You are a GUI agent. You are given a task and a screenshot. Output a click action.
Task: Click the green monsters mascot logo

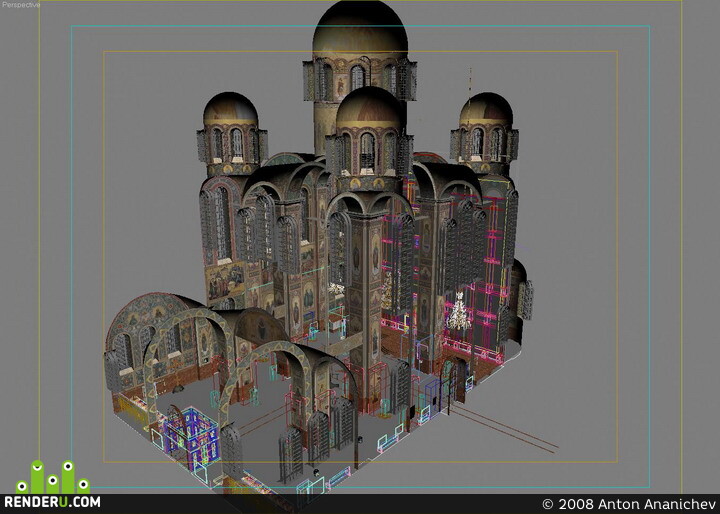pyautogui.click(x=52, y=476)
